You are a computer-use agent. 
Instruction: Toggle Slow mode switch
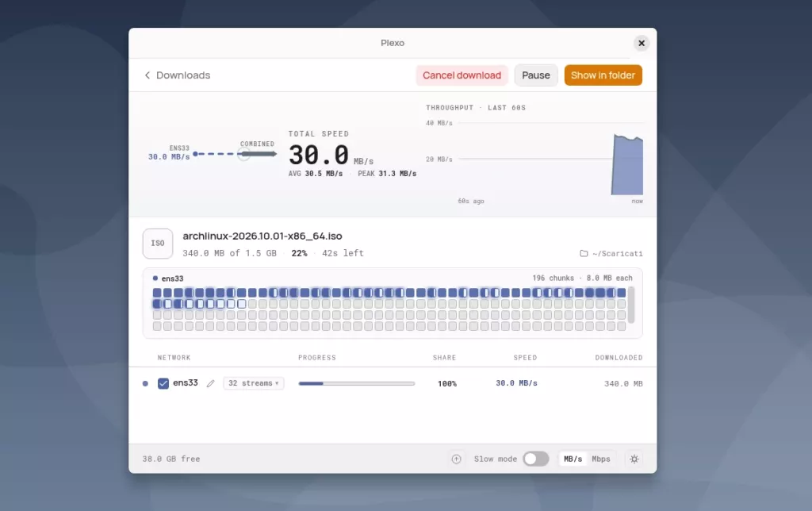point(535,459)
